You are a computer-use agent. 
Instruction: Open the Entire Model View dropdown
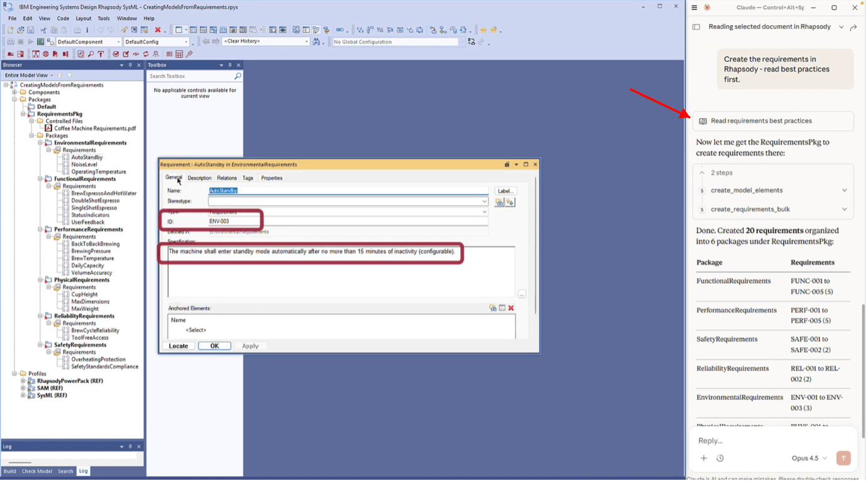pyautogui.click(x=52, y=75)
